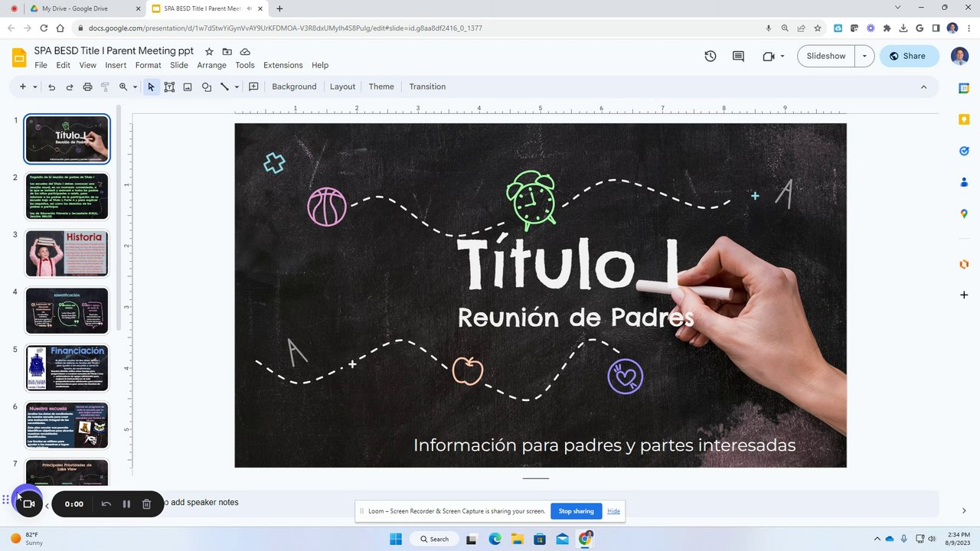This screenshot has height=551, width=980.
Task: Get add-ons with the plus icon
Action: click(964, 295)
